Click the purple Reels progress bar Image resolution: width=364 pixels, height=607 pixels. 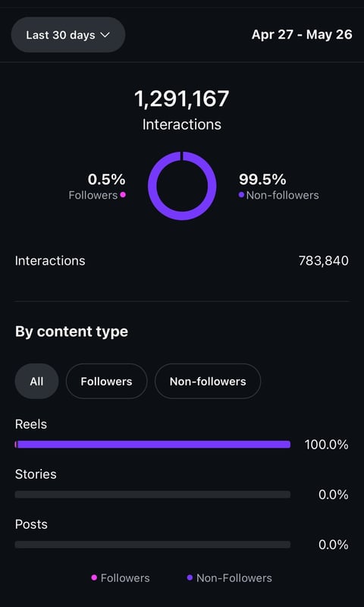152,445
